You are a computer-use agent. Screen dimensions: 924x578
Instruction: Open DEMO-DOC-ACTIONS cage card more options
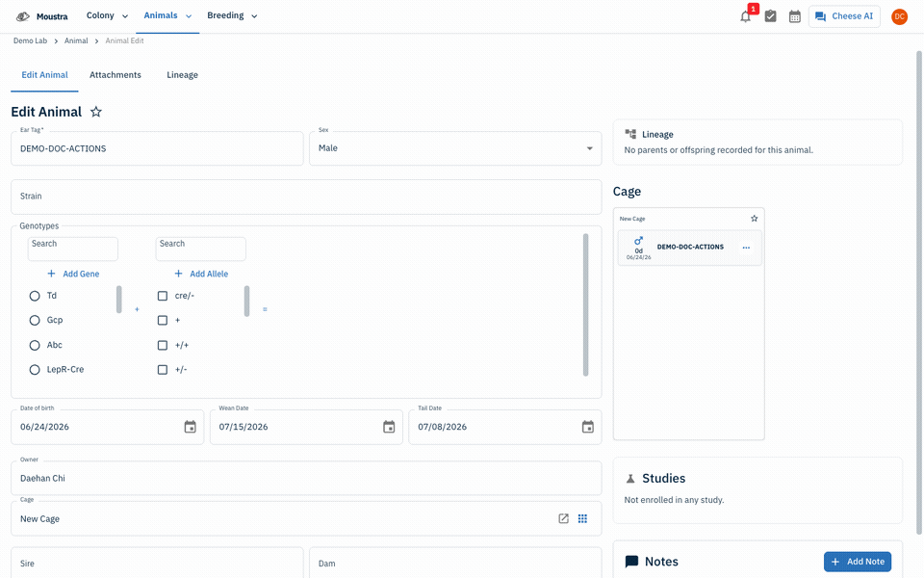click(746, 248)
